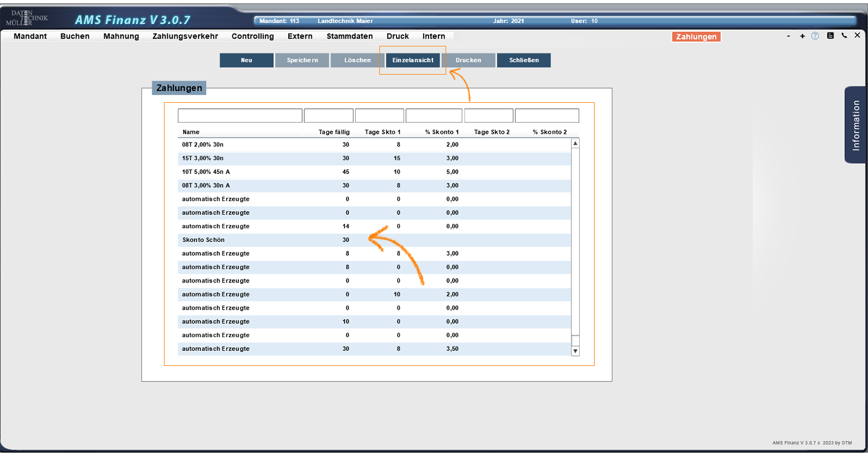The height and width of the screenshot is (456, 868).
Task: Click the phone contact icon
Action: click(844, 36)
